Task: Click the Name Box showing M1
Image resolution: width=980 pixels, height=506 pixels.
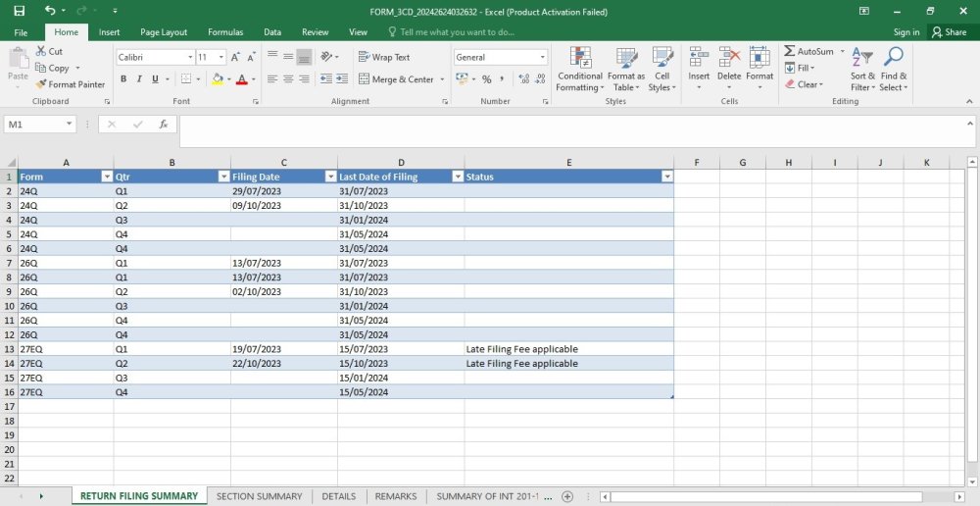Action: pyautogui.click(x=40, y=125)
